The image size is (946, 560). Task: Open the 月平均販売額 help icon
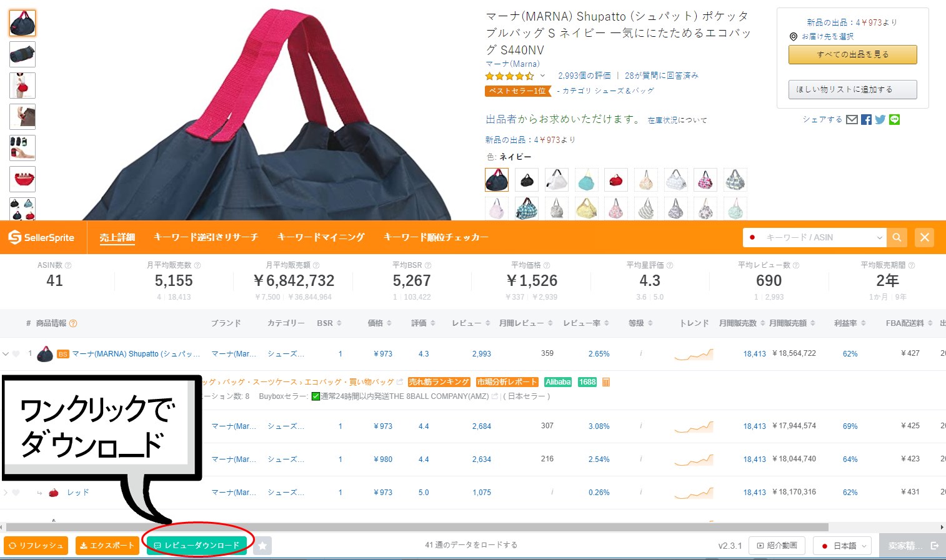(x=316, y=265)
